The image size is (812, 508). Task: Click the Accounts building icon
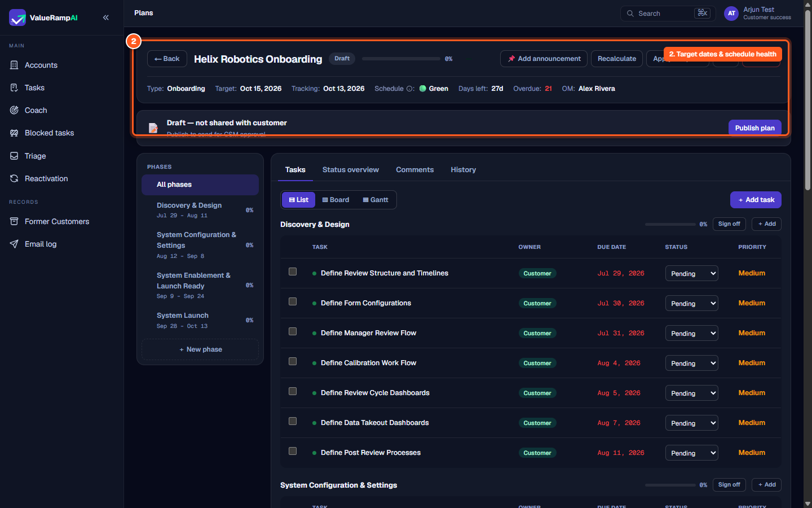14,65
